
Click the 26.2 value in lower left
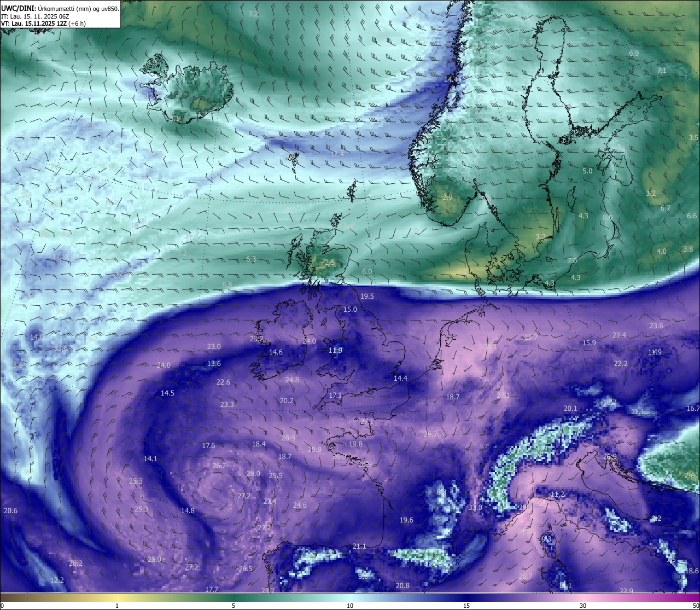pos(76,563)
